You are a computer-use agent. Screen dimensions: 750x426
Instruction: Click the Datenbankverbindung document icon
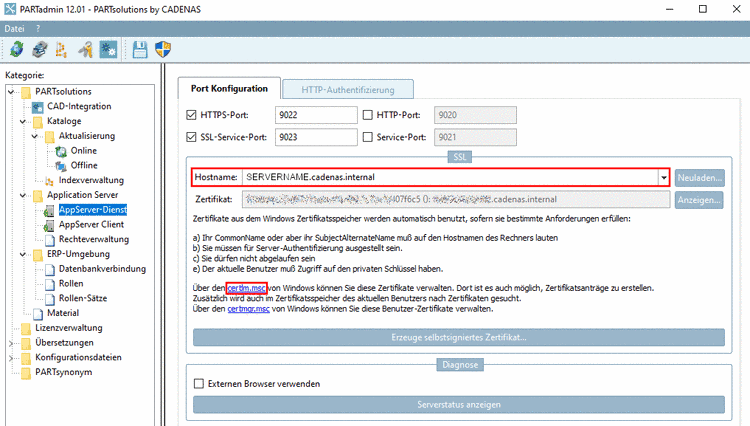point(50,270)
